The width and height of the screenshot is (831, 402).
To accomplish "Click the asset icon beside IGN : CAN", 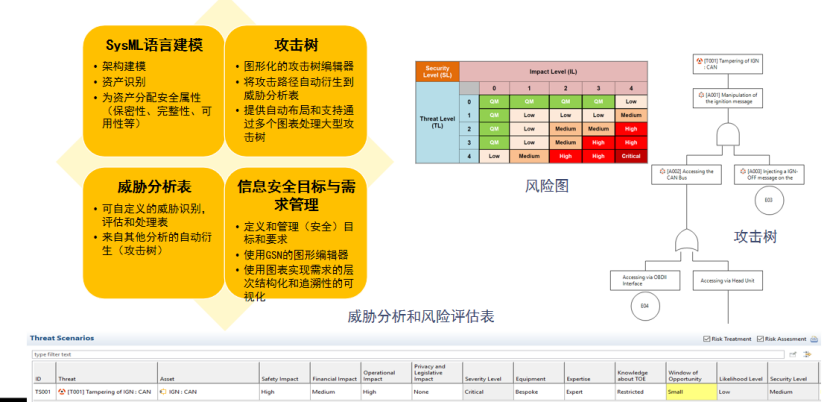I will [x=162, y=392].
